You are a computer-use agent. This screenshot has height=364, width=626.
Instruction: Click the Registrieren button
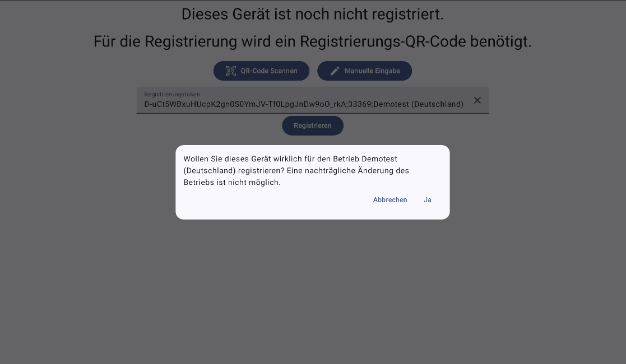[x=313, y=126]
